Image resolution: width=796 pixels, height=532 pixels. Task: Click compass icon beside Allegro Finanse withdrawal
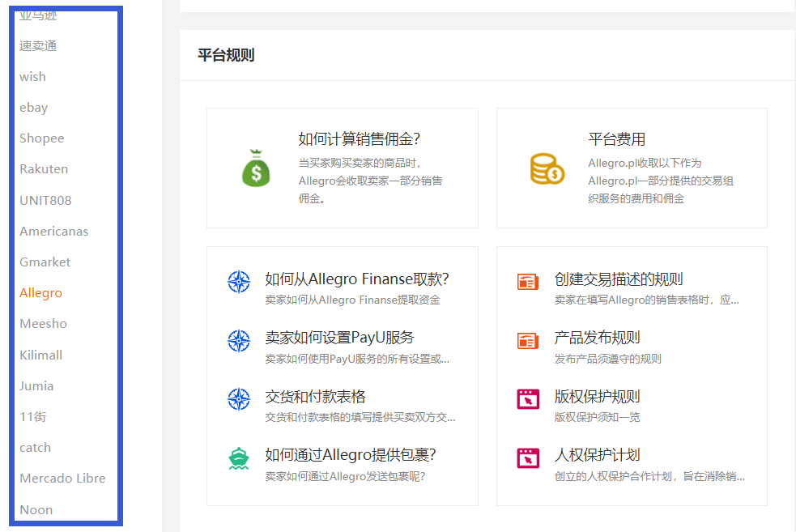point(239,282)
